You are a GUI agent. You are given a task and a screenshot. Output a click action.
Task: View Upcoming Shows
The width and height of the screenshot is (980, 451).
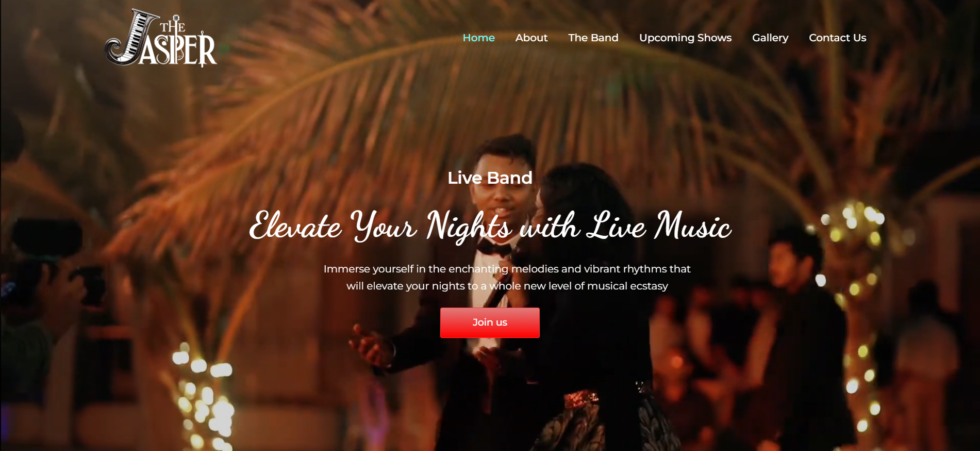click(685, 38)
